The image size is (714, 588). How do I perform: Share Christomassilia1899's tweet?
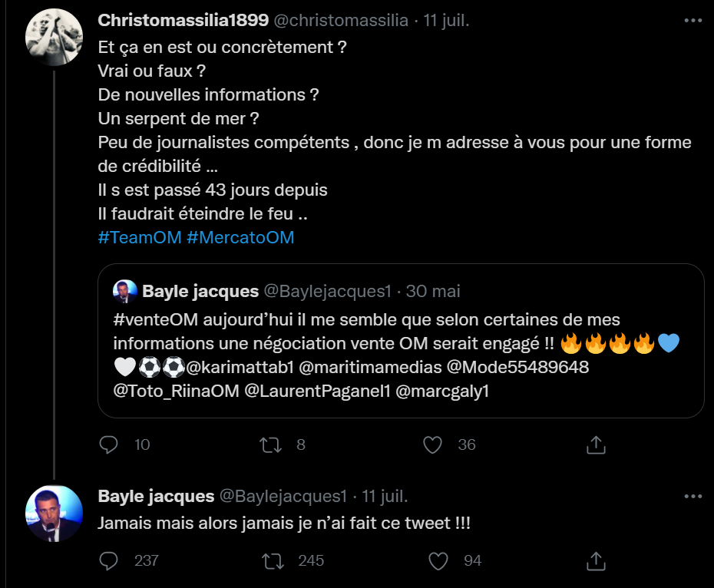point(597,444)
